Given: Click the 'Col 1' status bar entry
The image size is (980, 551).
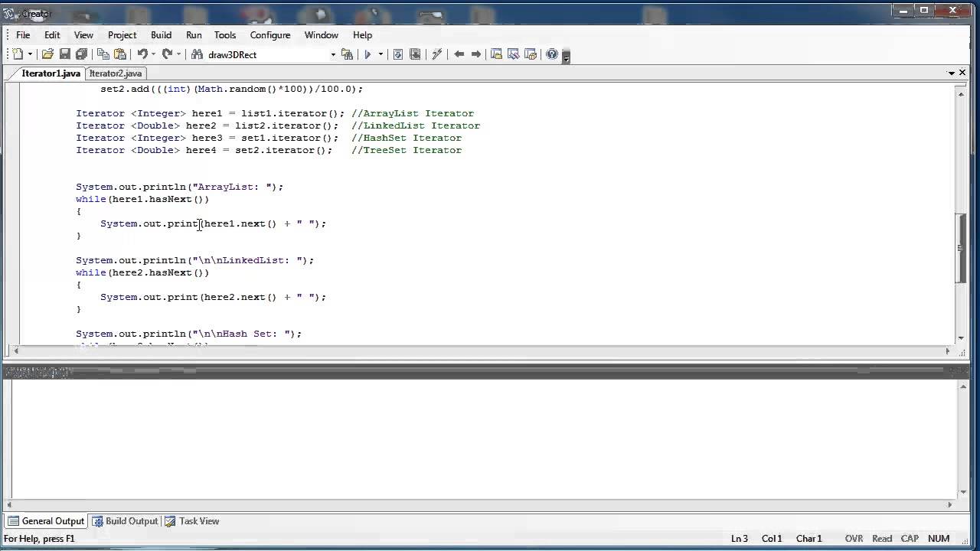Looking at the screenshot, I should [x=772, y=539].
